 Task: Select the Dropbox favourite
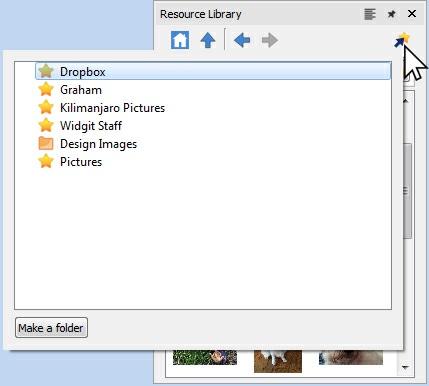[x=213, y=71]
